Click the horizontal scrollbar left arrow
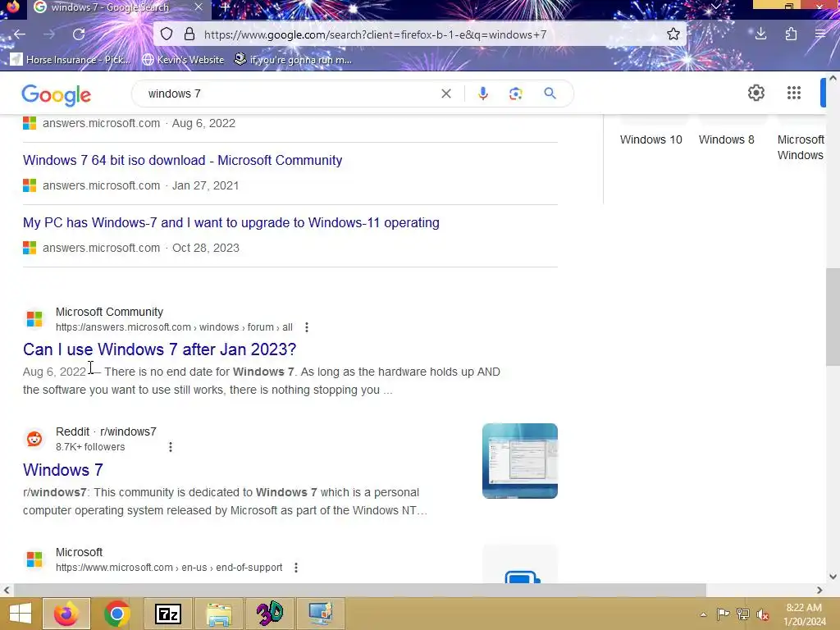 click(x=7, y=590)
